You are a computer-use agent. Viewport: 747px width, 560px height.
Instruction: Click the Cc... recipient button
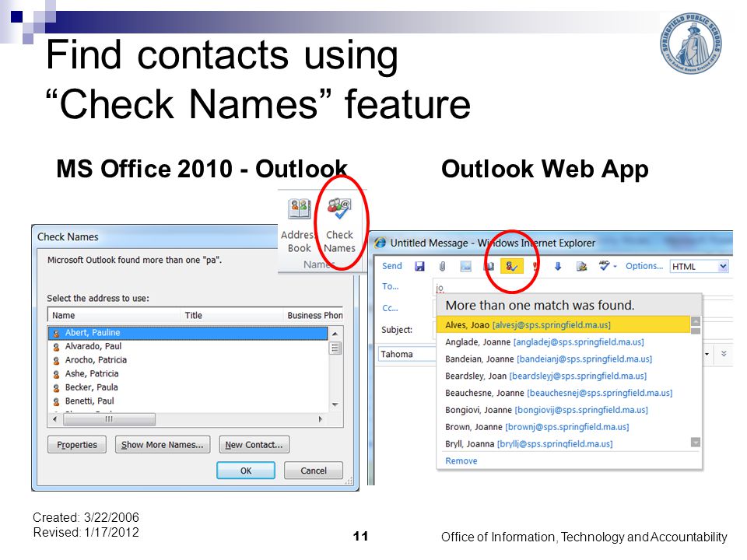click(x=390, y=308)
